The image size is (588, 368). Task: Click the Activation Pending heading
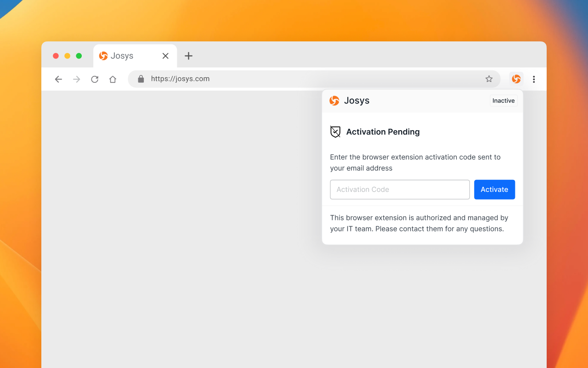point(383,132)
